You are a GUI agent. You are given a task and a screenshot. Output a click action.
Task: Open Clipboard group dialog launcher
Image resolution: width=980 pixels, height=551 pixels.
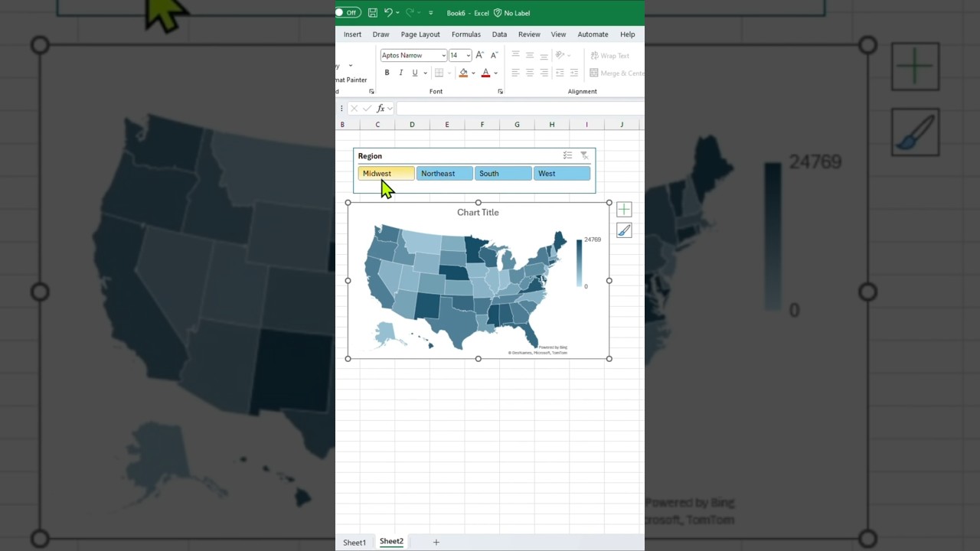coord(371,91)
